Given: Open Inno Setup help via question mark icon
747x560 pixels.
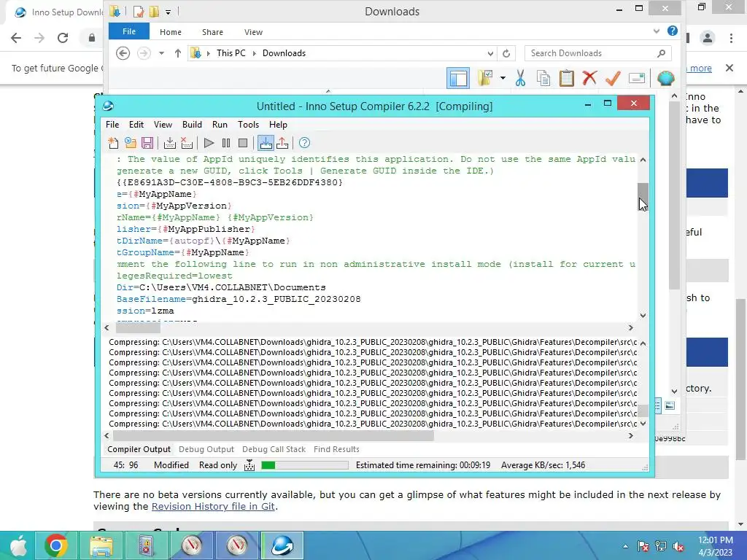Looking at the screenshot, I should click(x=304, y=143).
